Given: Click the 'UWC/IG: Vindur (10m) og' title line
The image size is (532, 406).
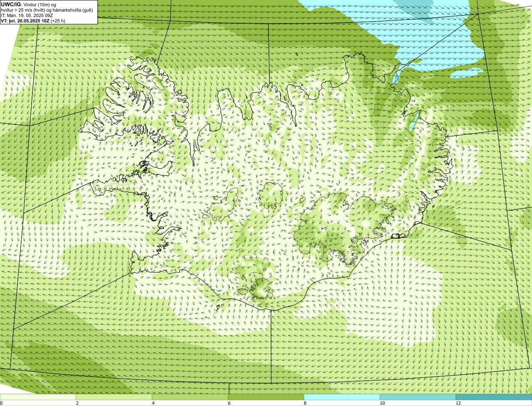Looking at the screenshot, I should pyautogui.click(x=28, y=4).
